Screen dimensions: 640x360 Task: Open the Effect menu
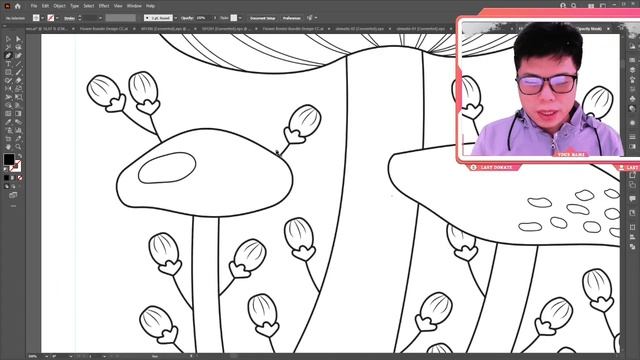tap(104, 6)
